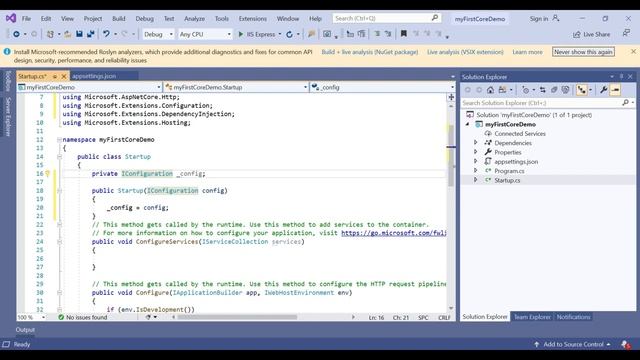Click the notifications bell in the status bar
Image resolution: width=640 pixels, height=360 pixels.
tap(626, 344)
